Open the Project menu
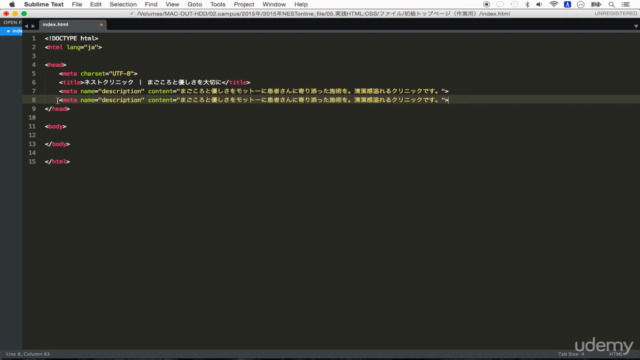This screenshot has width=640, height=360. pyautogui.click(x=244, y=4)
